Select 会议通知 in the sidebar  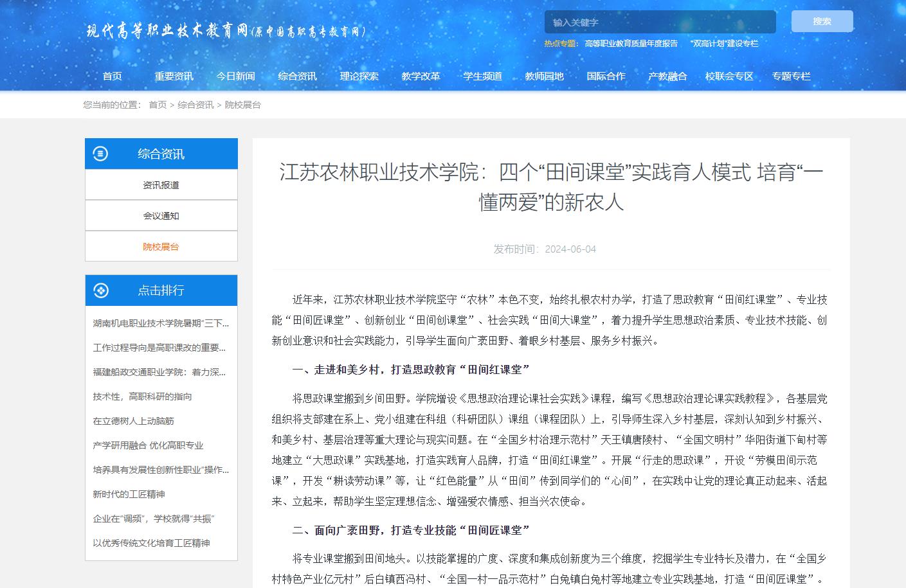pos(161,216)
